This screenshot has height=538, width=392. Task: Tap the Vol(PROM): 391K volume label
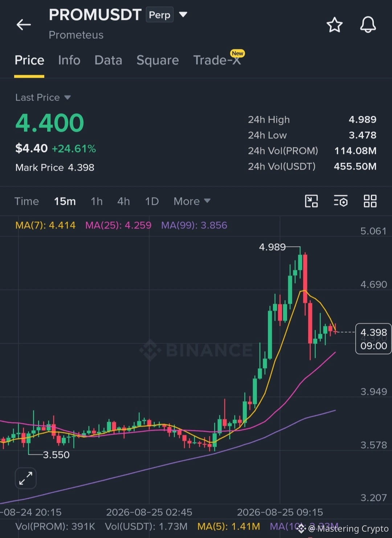[55, 526]
